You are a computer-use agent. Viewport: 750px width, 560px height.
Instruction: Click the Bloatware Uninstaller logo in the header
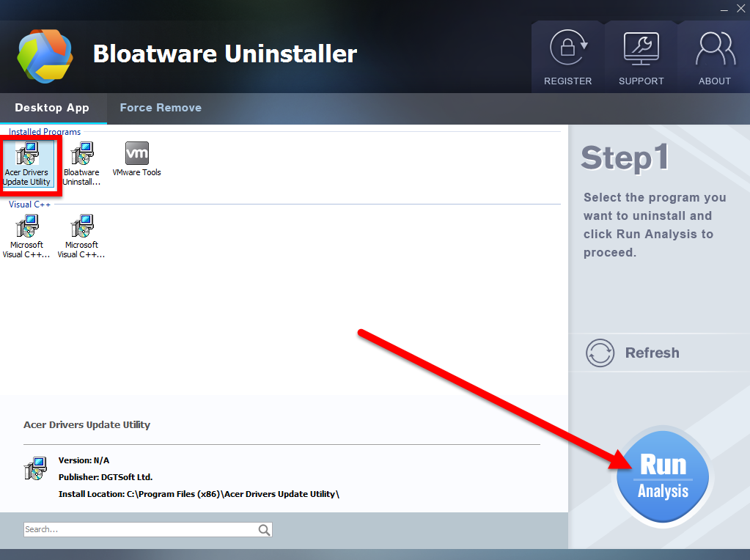point(45,56)
